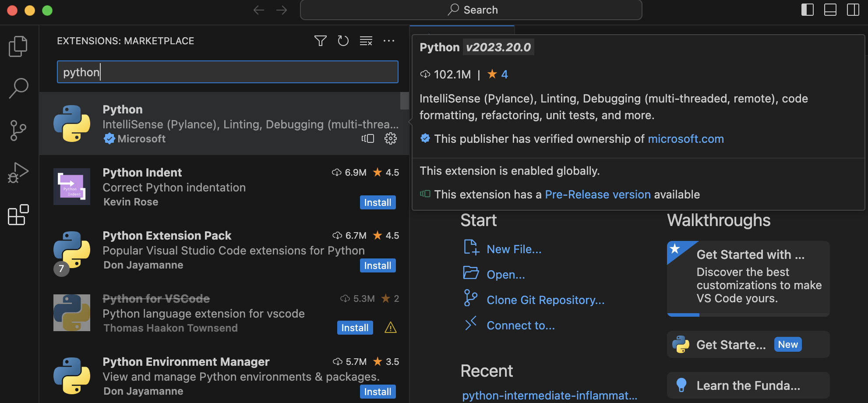
Task: Click the Python extension logo thumbnail
Action: coord(71,124)
